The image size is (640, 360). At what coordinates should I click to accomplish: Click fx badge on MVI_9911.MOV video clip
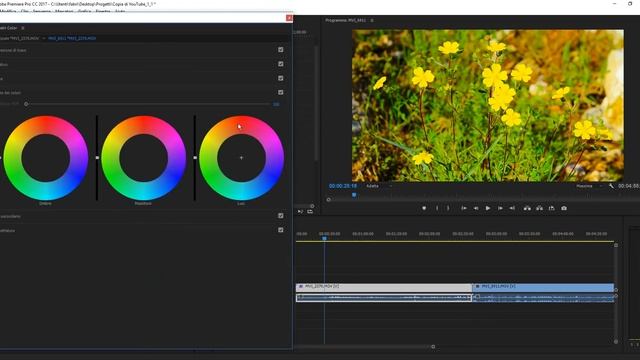pos(478,287)
